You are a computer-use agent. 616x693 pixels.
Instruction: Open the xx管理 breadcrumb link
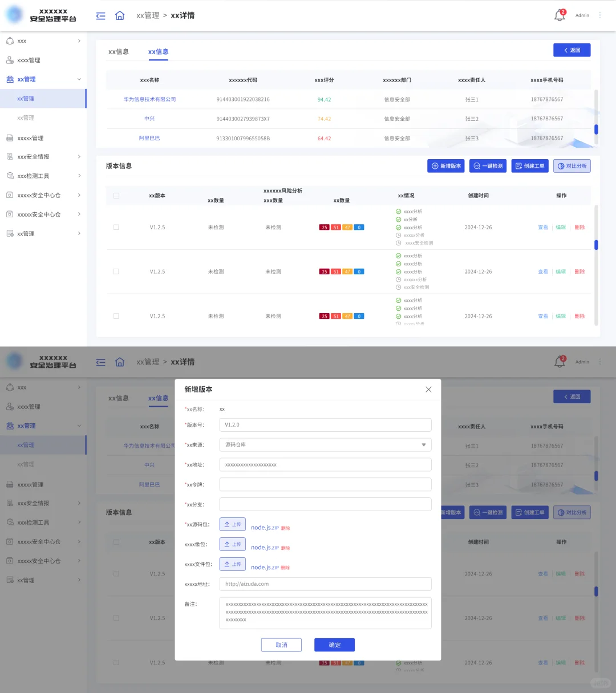(148, 15)
